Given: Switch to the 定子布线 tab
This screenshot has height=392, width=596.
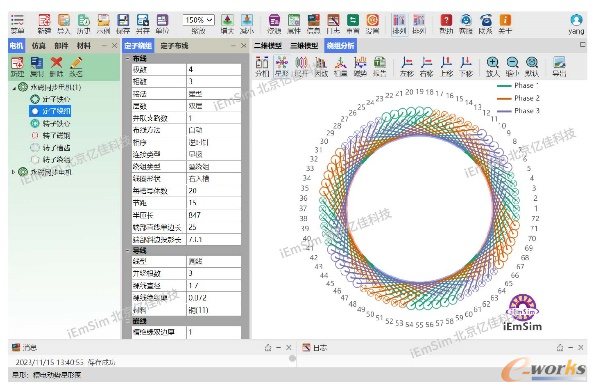Looking at the screenshot, I should (x=174, y=46).
